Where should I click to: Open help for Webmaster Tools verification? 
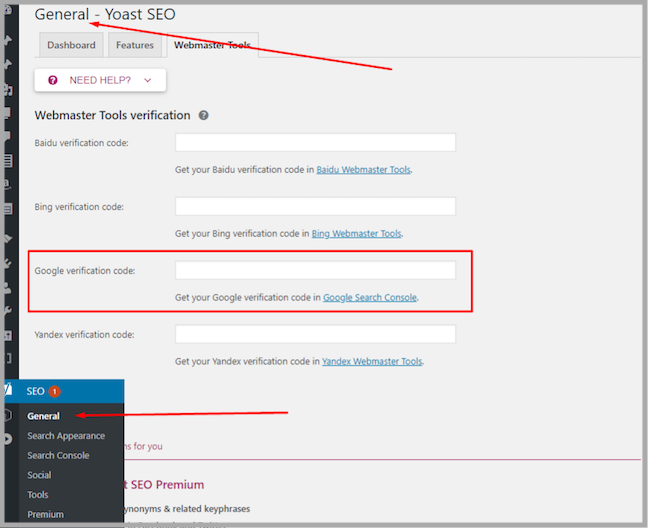[x=203, y=115]
